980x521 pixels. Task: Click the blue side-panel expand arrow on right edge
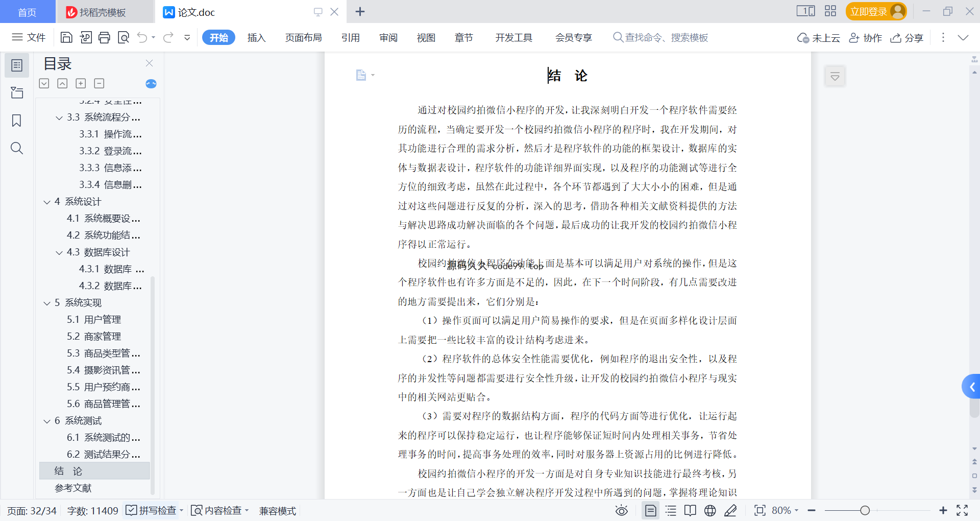tap(971, 387)
